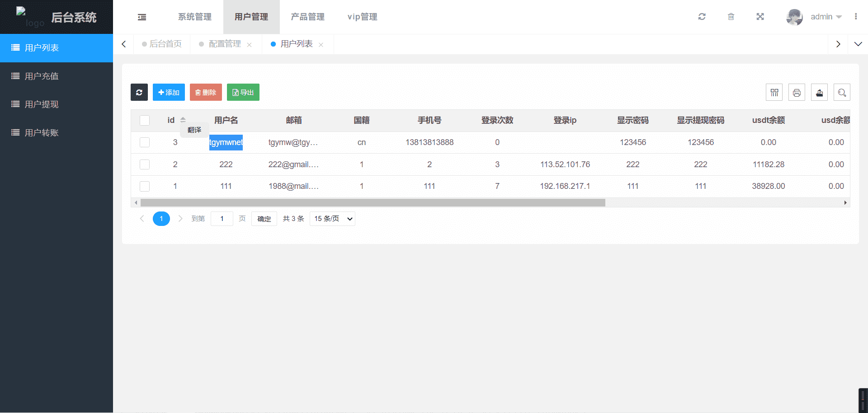
Task: Open the tab list chevron dropdown
Action: pos(858,44)
